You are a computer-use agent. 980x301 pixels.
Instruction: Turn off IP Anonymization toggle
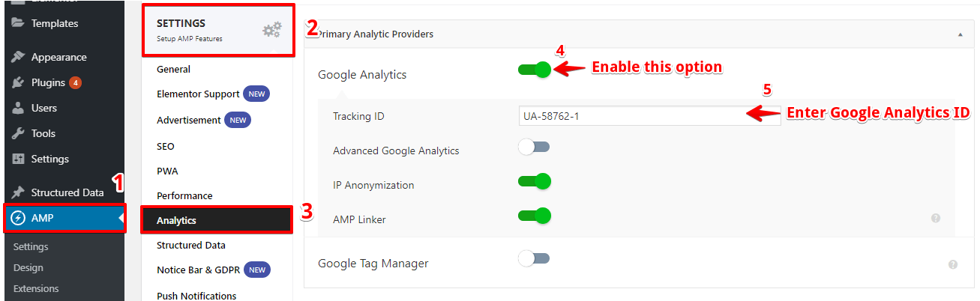535,181
